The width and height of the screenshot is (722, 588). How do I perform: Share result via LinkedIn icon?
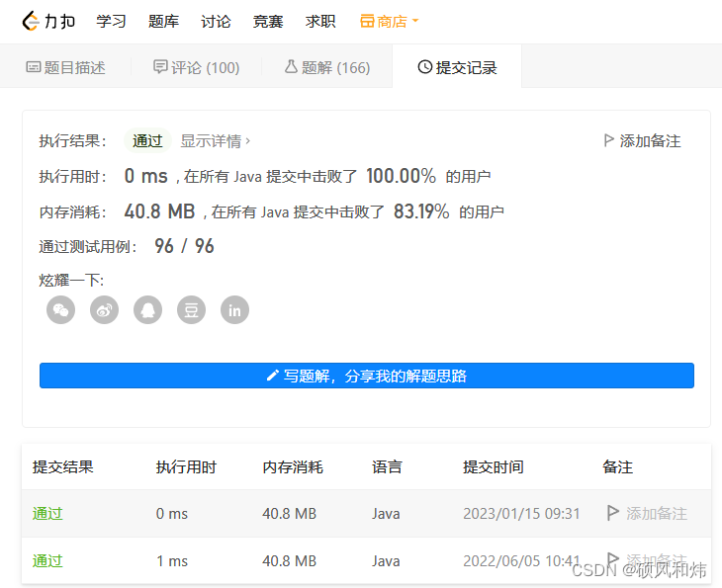(x=234, y=309)
